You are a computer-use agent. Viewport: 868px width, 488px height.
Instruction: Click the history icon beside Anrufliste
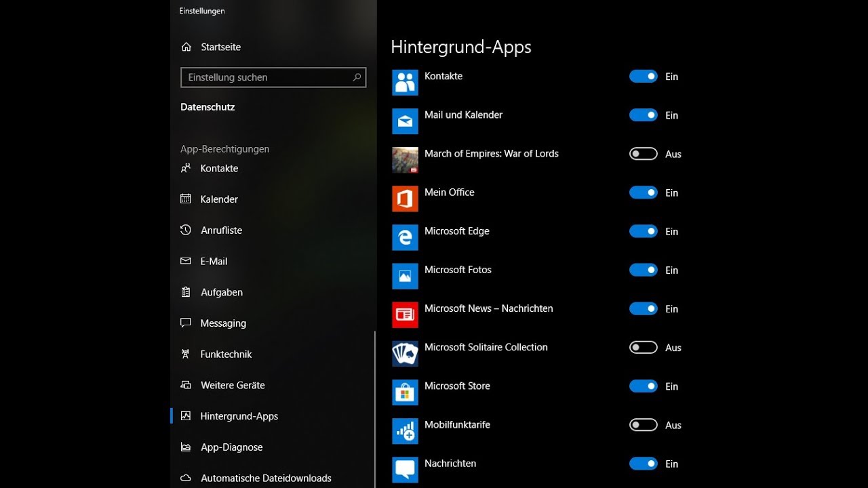coord(186,230)
